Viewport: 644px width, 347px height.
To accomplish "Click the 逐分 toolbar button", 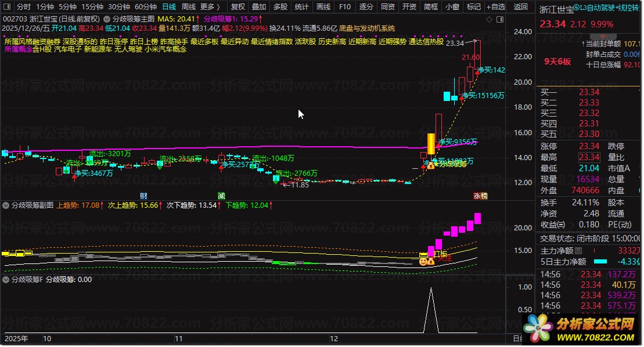I will (366, 6).
